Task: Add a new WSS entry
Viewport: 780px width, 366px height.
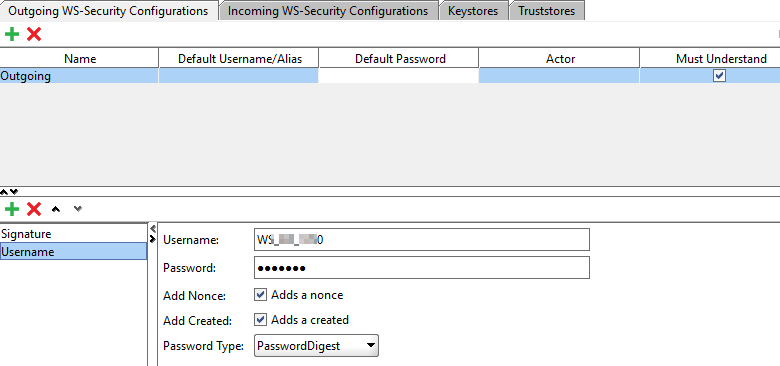Action: click(x=12, y=209)
